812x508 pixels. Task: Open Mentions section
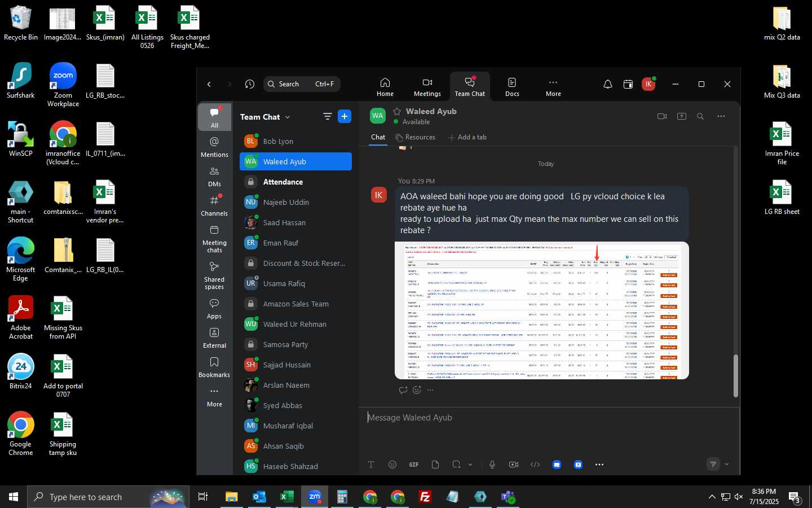point(214,147)
